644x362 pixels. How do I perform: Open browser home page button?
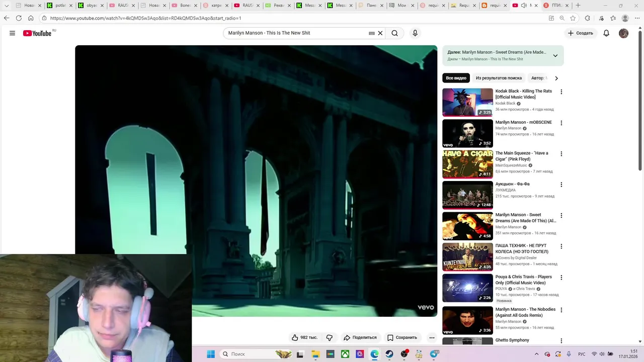coord(31,18)
